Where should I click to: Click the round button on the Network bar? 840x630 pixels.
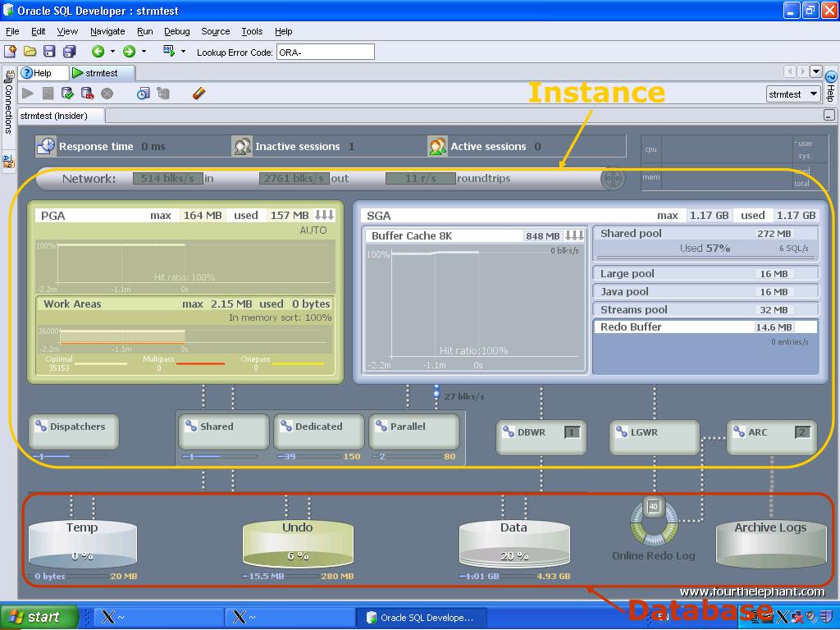[x=614, y=178]
